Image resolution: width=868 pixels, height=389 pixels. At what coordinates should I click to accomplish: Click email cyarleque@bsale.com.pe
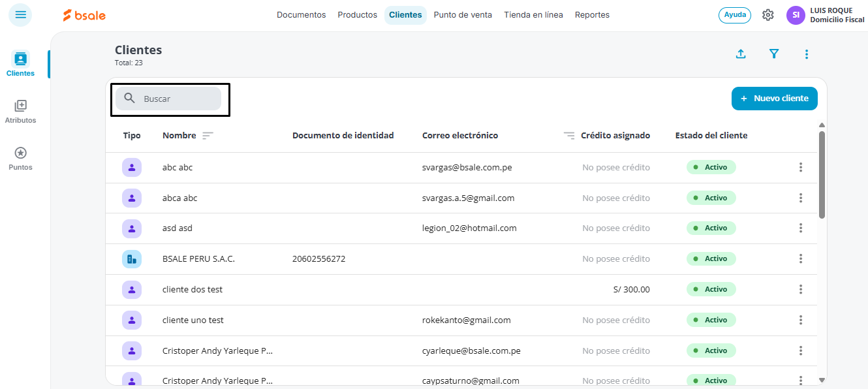[x=471, y=350]
